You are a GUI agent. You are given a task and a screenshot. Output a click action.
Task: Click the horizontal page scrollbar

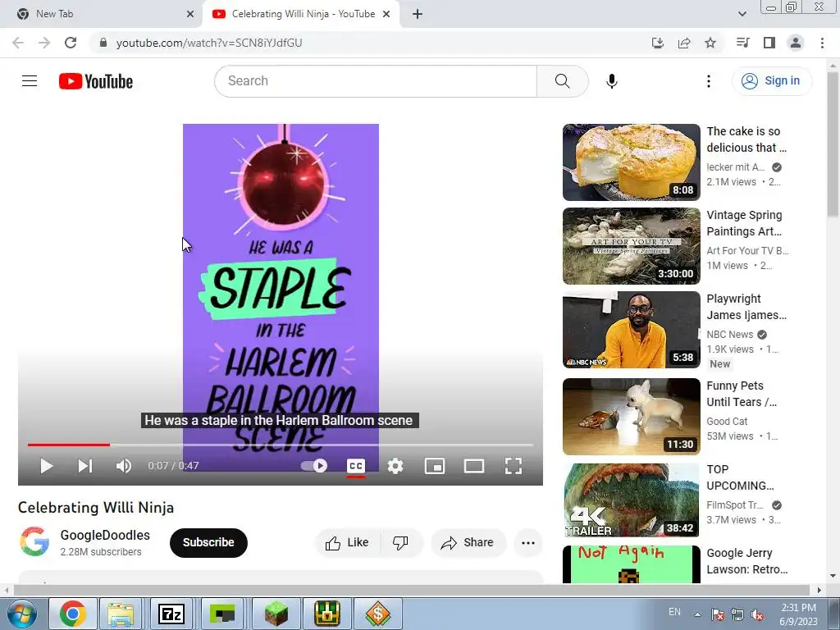click(413, 590)
